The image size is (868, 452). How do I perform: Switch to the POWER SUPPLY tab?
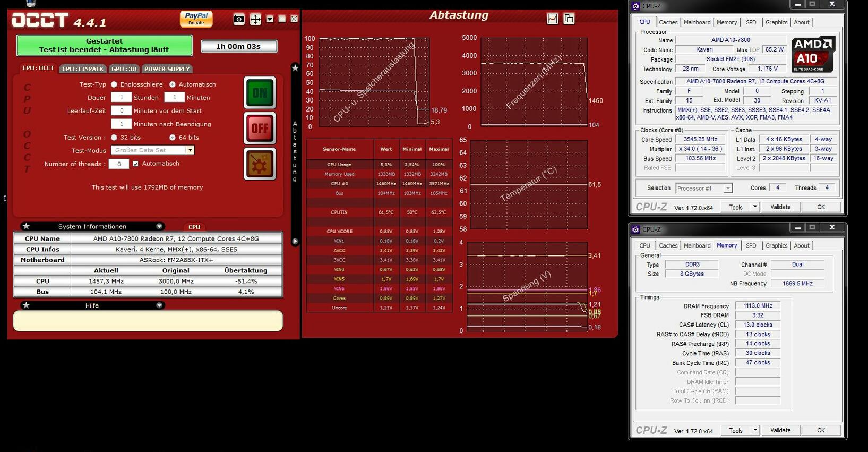click(x=167, y=69)
